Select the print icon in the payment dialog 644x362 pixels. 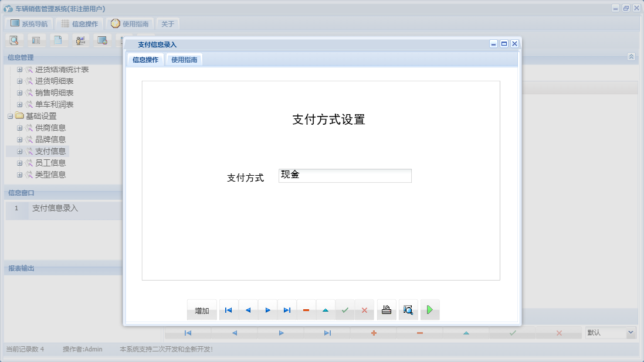(x=386, y=310)
